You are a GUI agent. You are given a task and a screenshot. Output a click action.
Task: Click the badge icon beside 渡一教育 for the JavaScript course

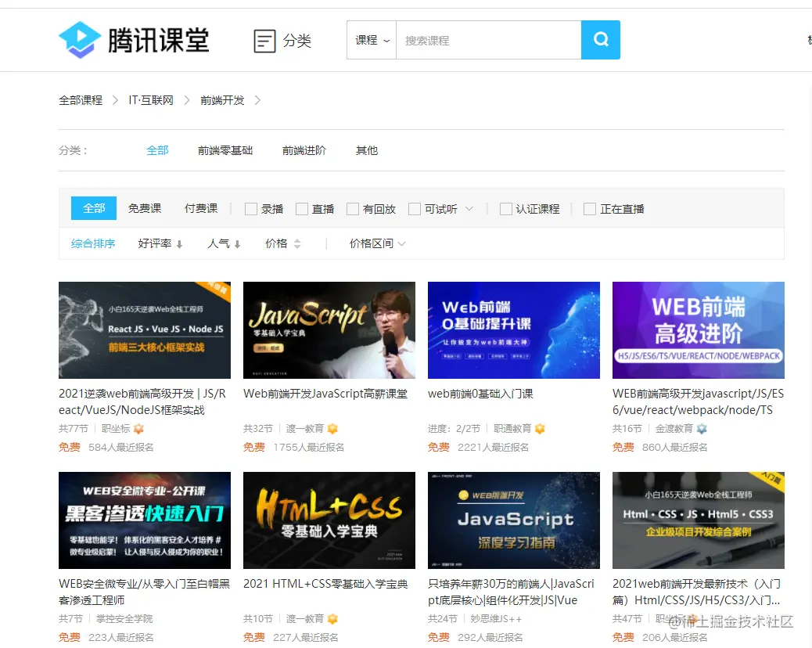332,428
